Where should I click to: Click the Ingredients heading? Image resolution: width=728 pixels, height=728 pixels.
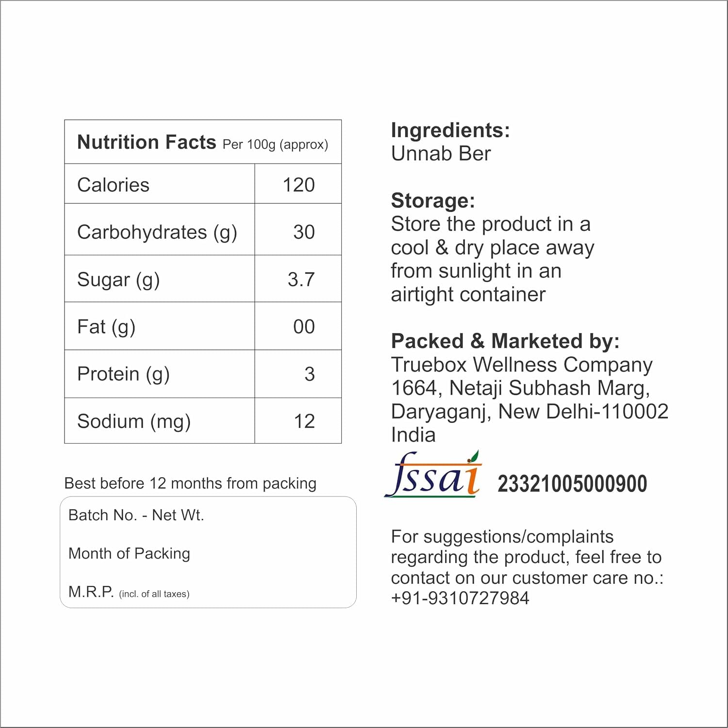click(x=450, y=130)
